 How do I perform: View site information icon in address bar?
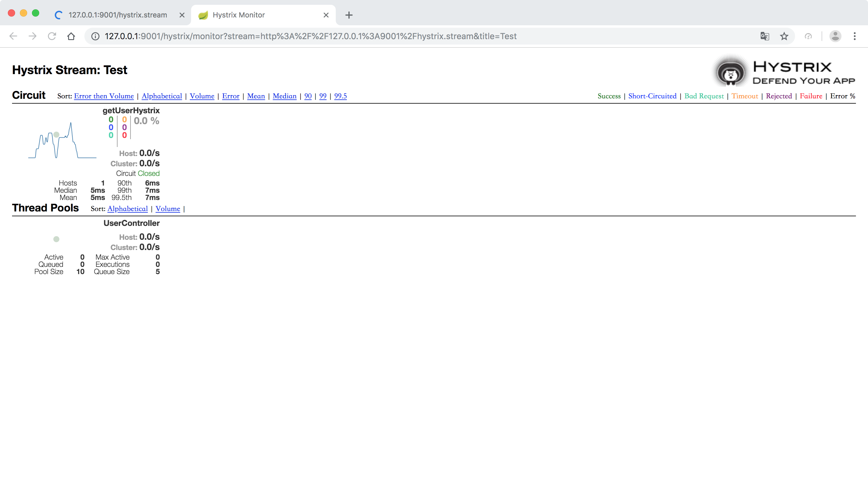tap(95, 36)
